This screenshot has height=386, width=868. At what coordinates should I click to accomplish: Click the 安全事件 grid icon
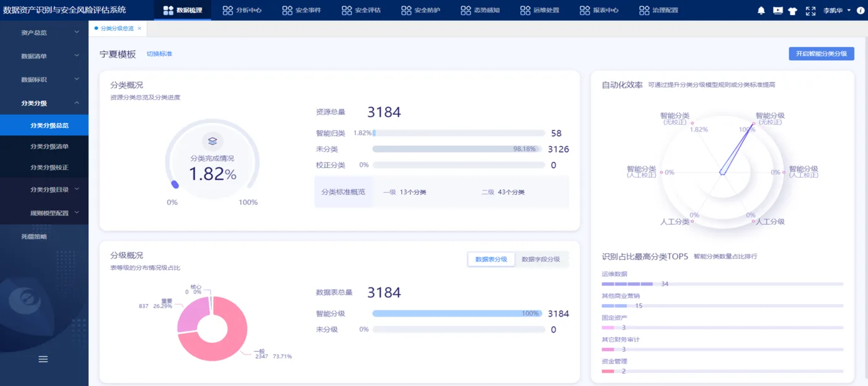pos(287,10)
